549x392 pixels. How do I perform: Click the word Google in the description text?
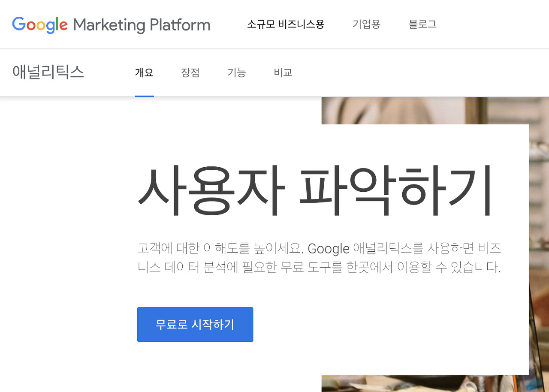pos(329,248)
